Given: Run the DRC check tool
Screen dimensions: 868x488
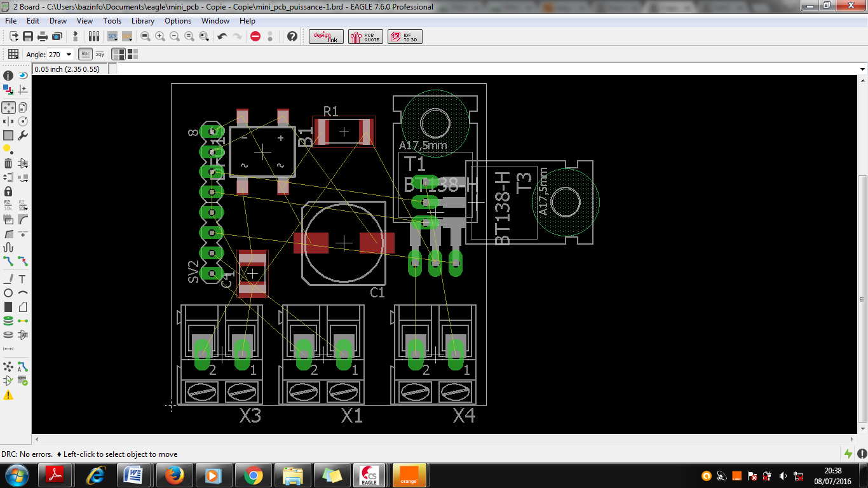Looking at the screenshot, I should click(x=23, y=381).
